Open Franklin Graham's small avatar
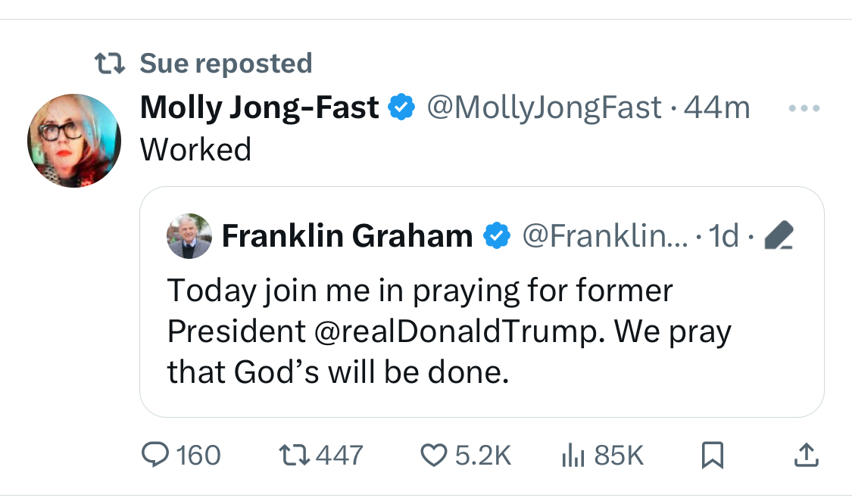 pyautogui.click(x=189, y=236)
